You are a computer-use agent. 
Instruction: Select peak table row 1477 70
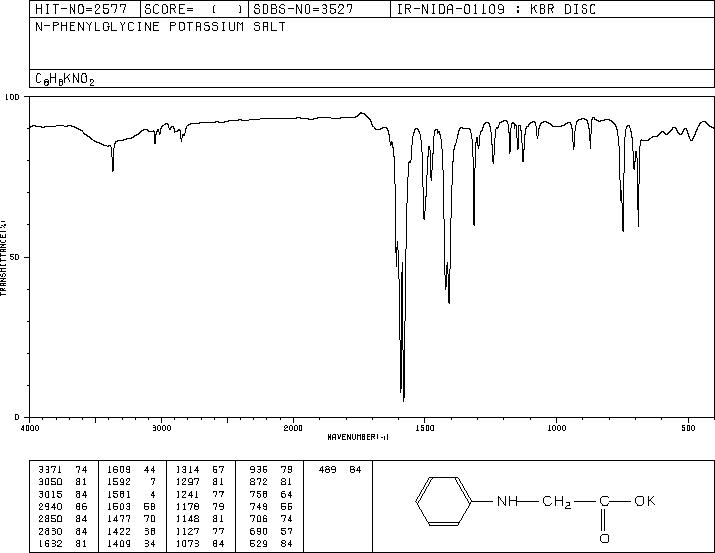131,519
